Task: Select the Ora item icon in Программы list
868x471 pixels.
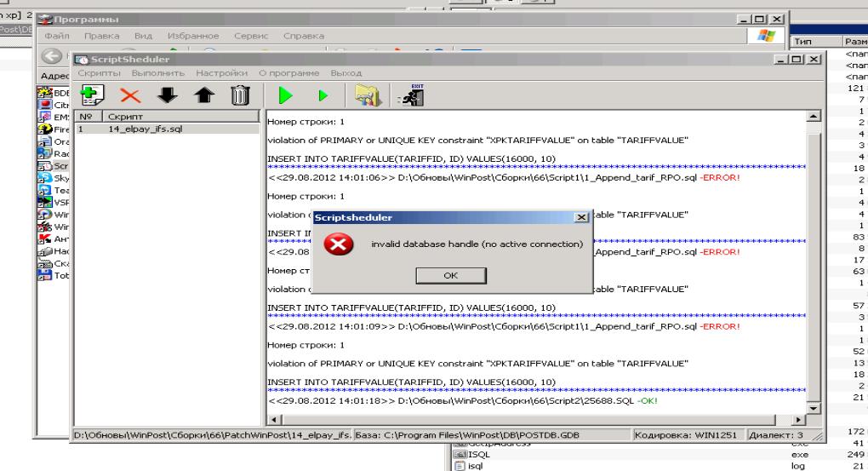Action: tap(44, 141)
